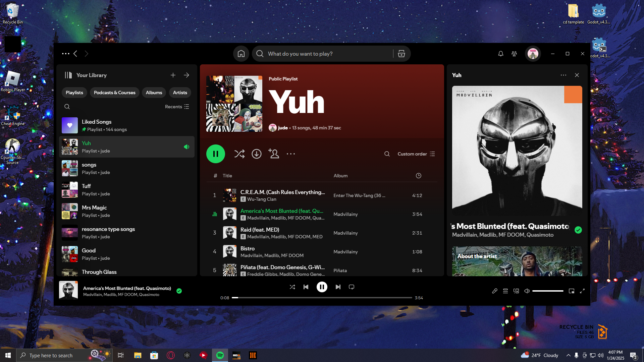Open the Browse icon in search bar
The image size is (644, 362).
point(401,54)
